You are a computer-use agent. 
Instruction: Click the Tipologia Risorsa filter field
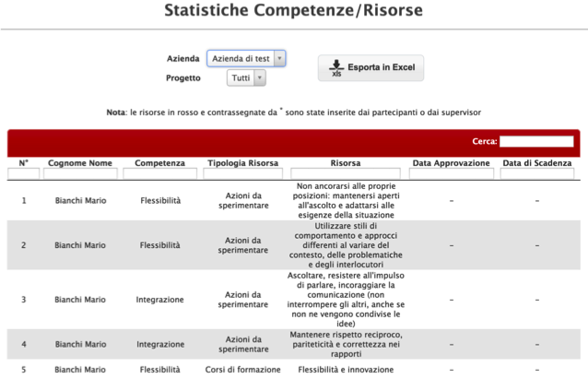(243, 173)
